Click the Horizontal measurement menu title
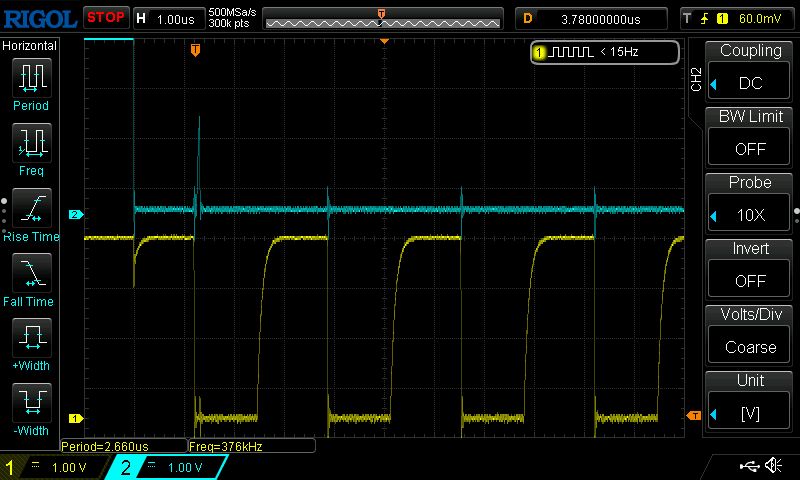800x480 pixels. [x=30, y=46]
